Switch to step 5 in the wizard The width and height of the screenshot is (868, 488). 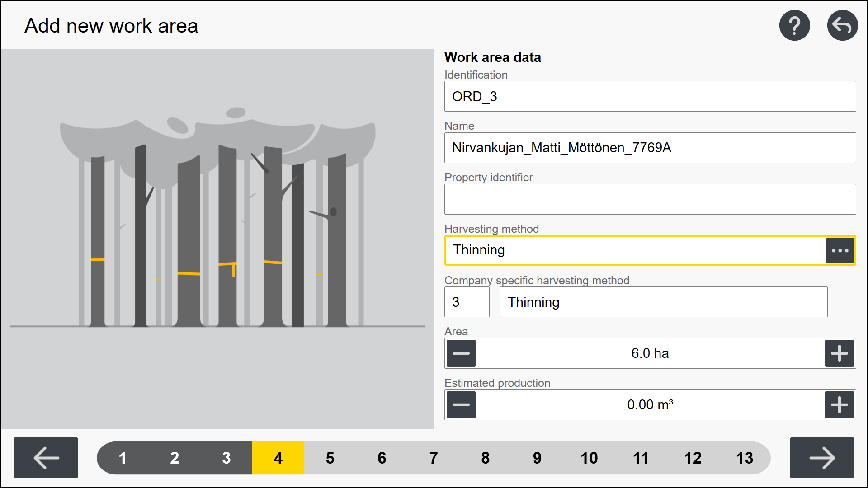coord(330,458)
